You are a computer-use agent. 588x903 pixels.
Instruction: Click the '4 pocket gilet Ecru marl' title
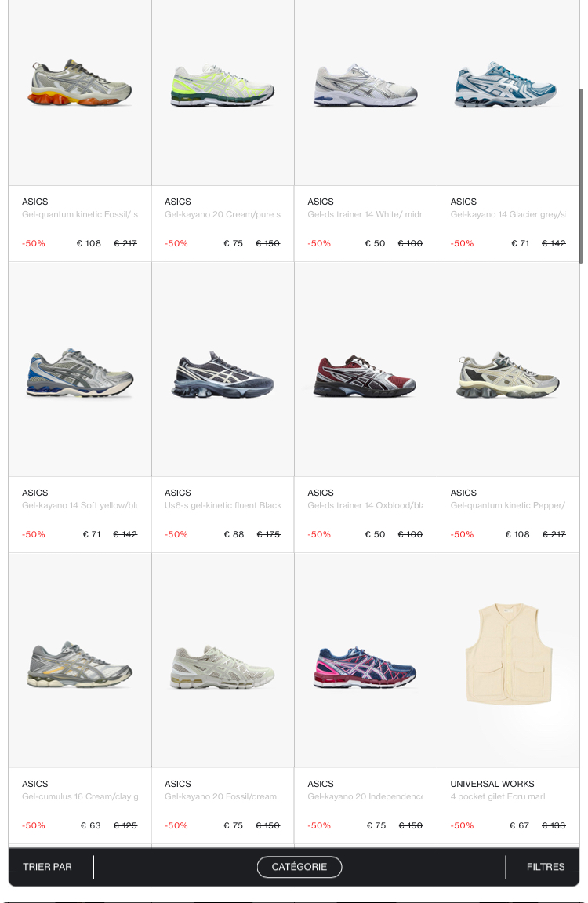click(x=498, y=796)
